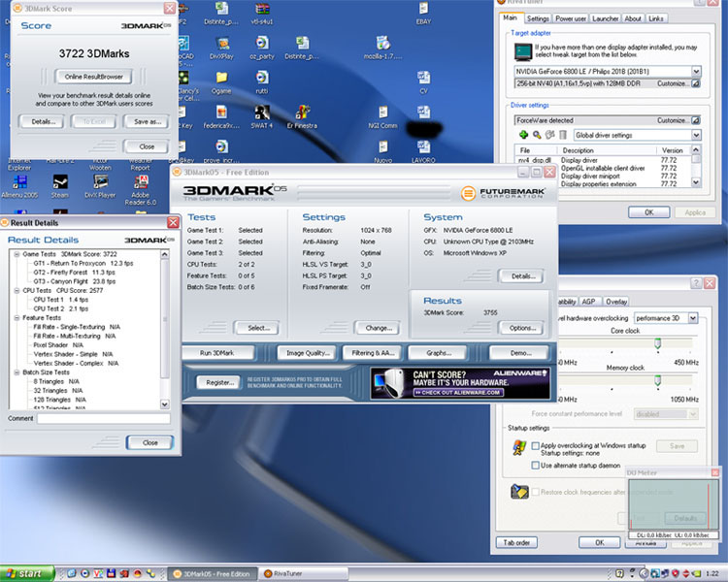728x582 pixels.
Task: Click Select button under Tests section
Action: point(257,328)
